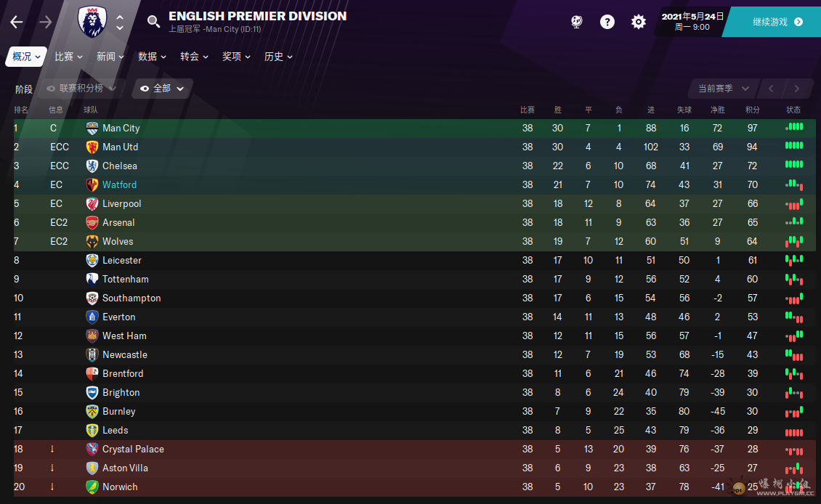Sort table by 积分 column header
Image resolution: width=821 pixels, height=504 pixels.
(x=752, y=110)
